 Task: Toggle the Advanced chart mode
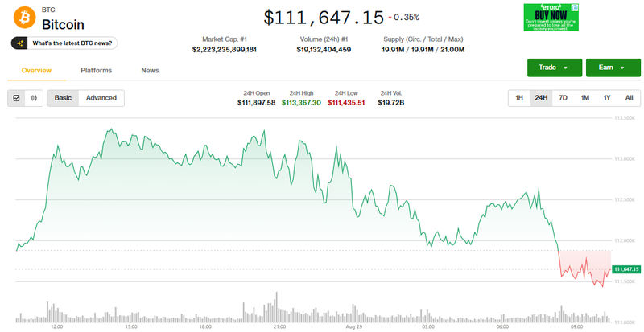pos(101,98)
